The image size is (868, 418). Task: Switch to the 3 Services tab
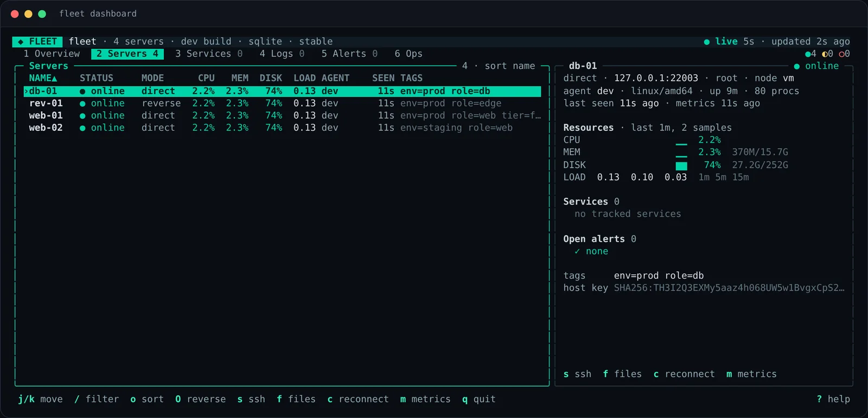[x=209, y=54]
